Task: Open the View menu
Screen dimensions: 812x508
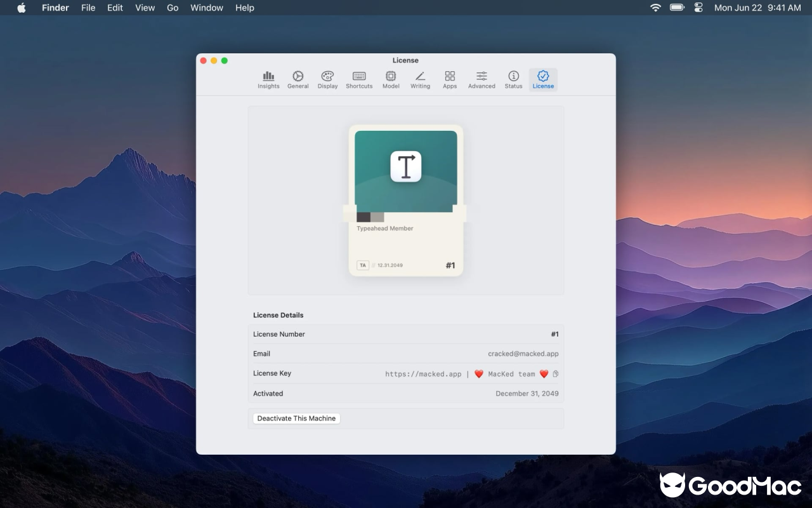Action: 145,8
